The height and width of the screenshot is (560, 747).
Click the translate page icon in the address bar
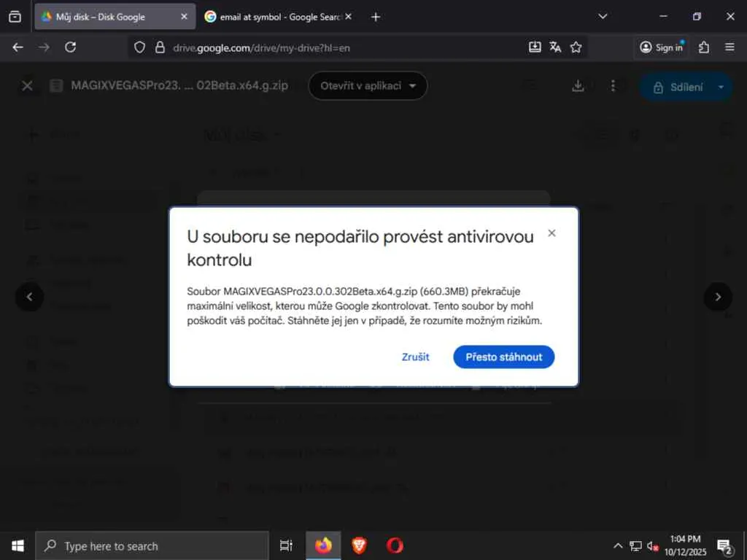tap(555, 47)
